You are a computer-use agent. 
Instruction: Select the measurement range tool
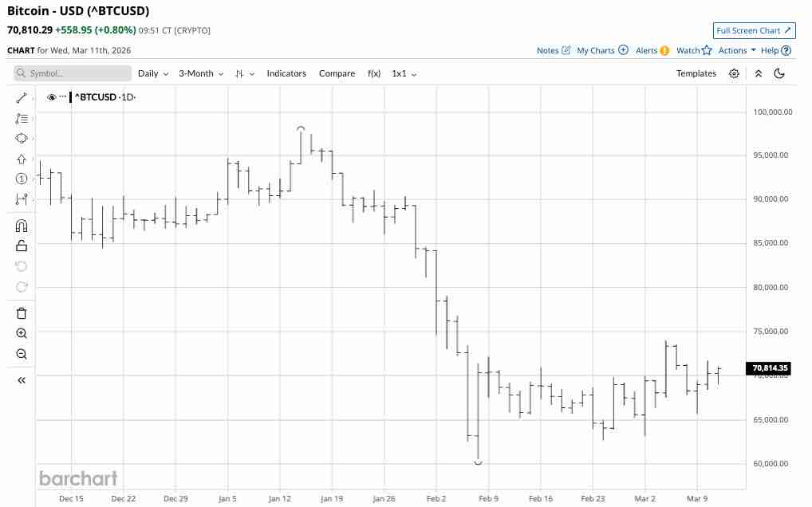click(x=22, y=198)
